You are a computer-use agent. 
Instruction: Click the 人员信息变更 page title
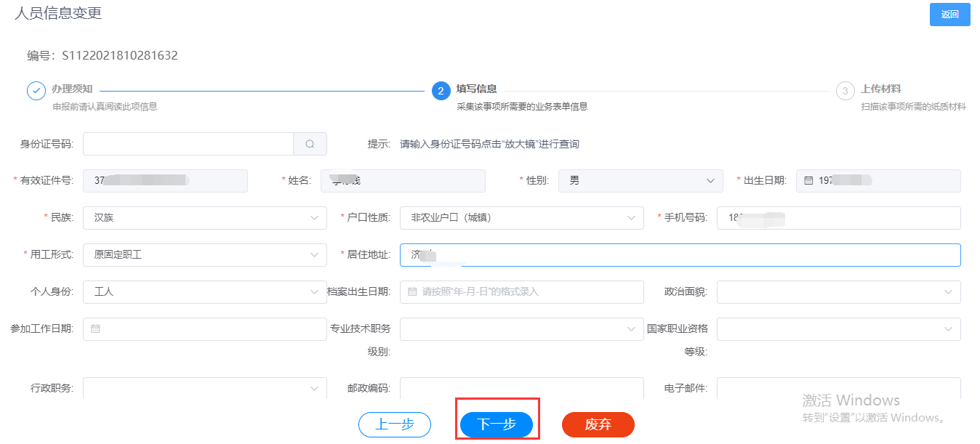coord(58,12)
